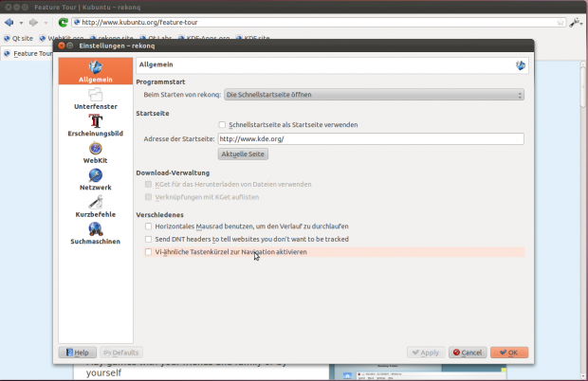This screenshot has width=588, height=381.
Task: Open the WebKit settings page
Action: pyautogui.click(x=95, y=154)
